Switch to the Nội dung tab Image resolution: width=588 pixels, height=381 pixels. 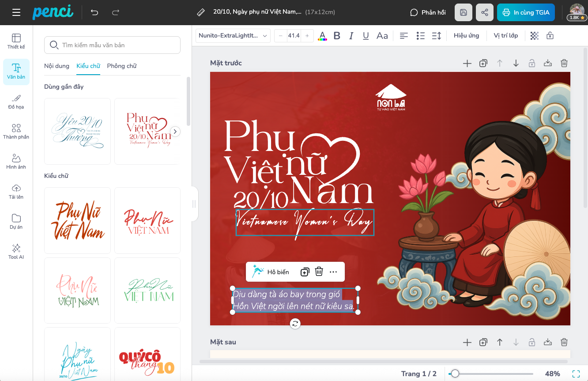(x=57, y=66)
